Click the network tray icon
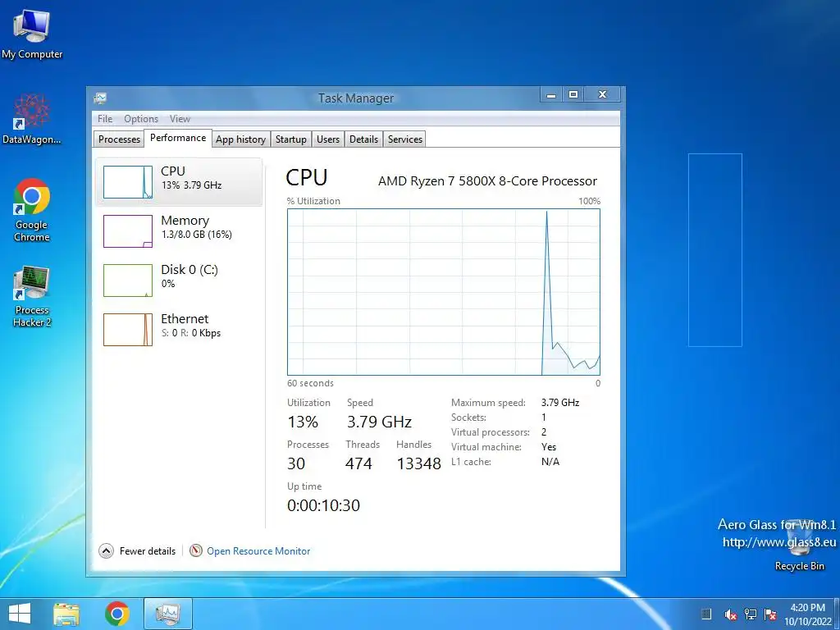Viewport: 840px width, 630px height. pos(751,614)
